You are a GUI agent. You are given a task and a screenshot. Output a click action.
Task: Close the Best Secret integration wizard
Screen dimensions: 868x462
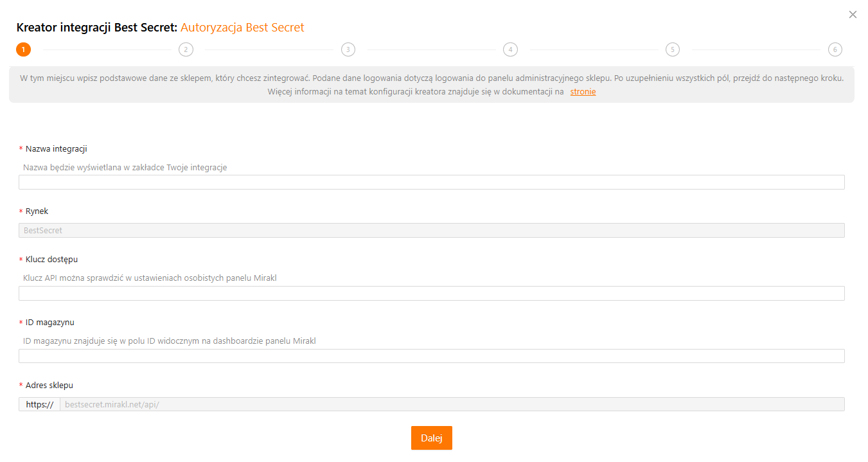pos(853,15)
